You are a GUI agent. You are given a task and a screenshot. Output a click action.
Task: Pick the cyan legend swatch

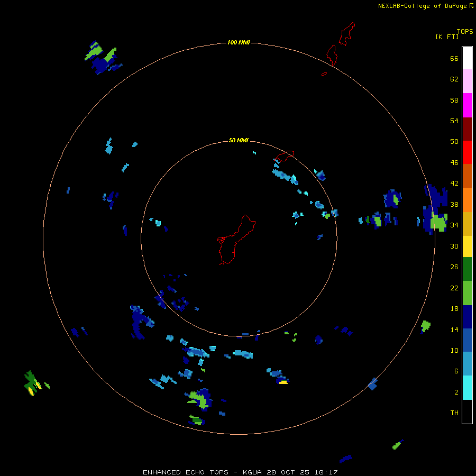(x=467, y=388)
